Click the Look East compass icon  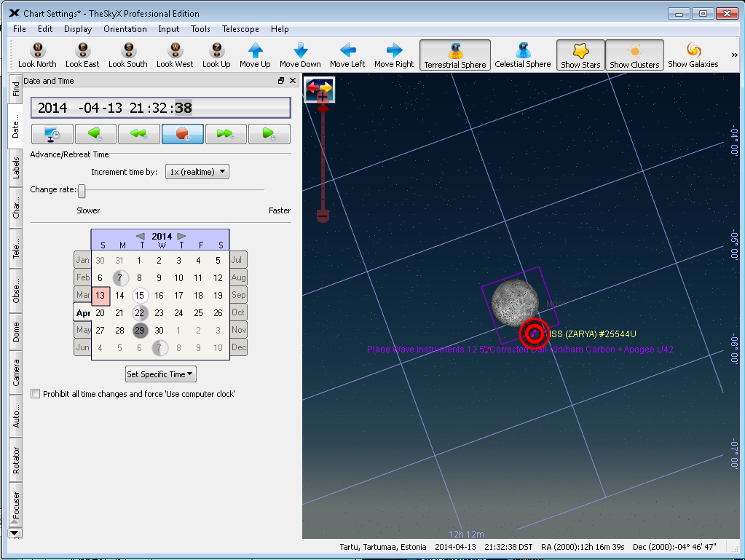82,50
